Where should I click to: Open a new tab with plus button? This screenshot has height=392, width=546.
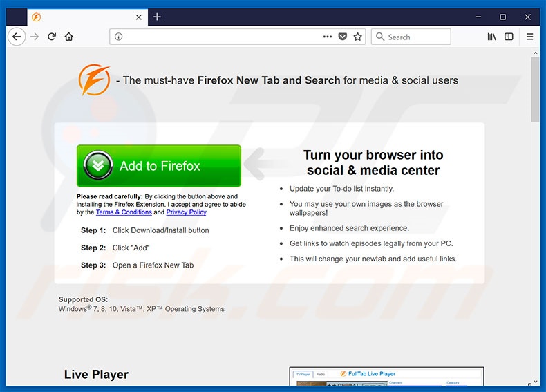(x=157, y=17)
